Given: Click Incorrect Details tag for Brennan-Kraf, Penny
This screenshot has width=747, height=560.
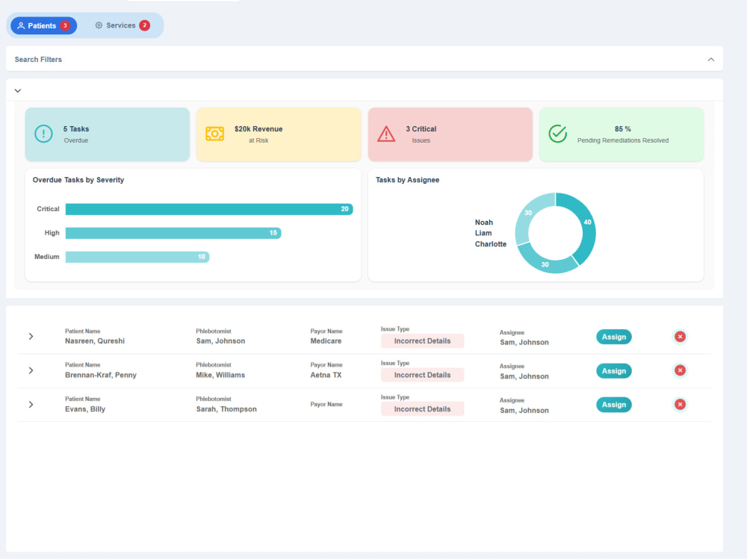Looking at the screenshot, I should tap(422, 376).
